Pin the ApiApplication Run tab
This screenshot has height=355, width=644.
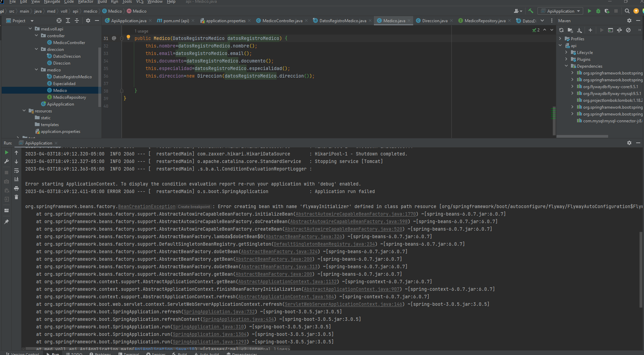pyautogui.click(x=6, y=222)
